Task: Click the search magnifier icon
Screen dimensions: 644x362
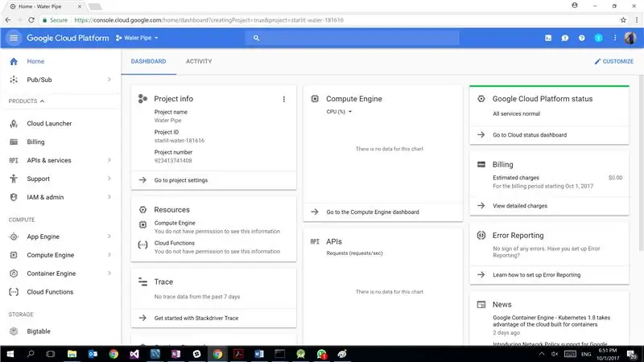Action: (x=256, y=38)
